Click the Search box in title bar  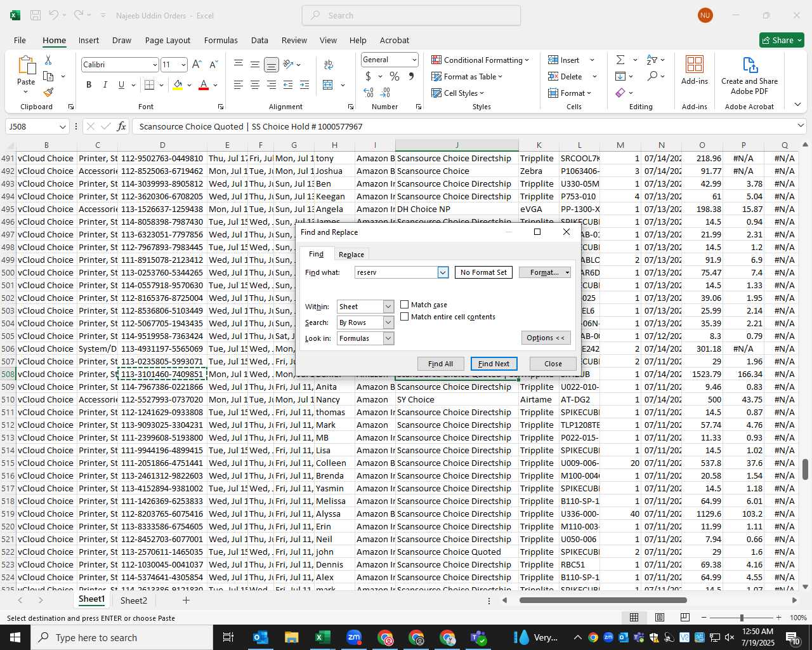(x=411, y=15)
